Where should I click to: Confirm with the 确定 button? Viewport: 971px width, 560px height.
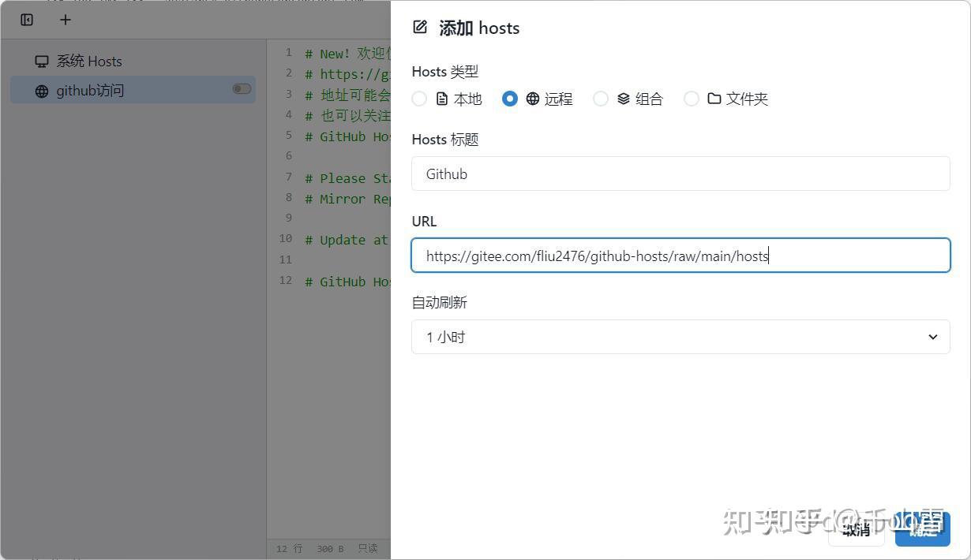click(x=922, y=530)
